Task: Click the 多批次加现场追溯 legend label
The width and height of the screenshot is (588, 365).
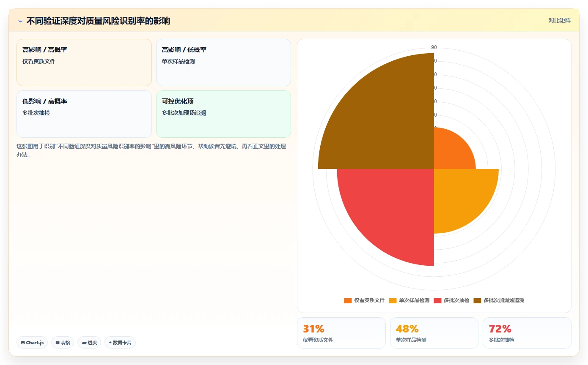Action: 504,300
